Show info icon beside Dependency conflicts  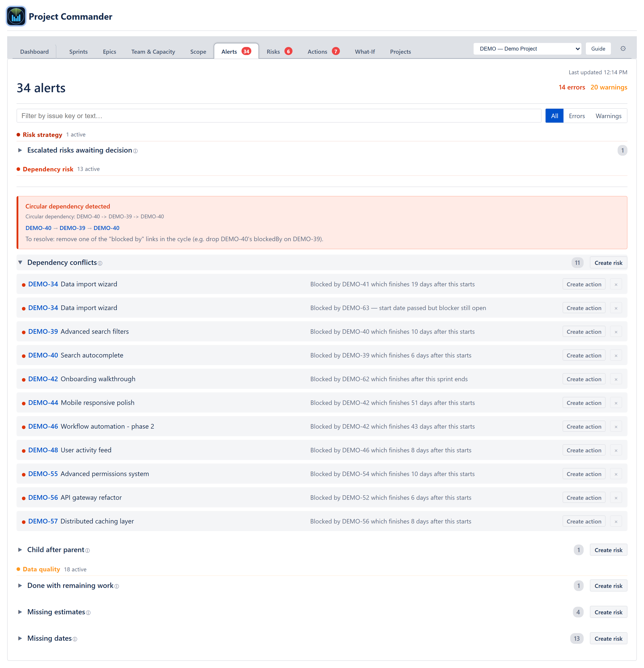[100, 263]
